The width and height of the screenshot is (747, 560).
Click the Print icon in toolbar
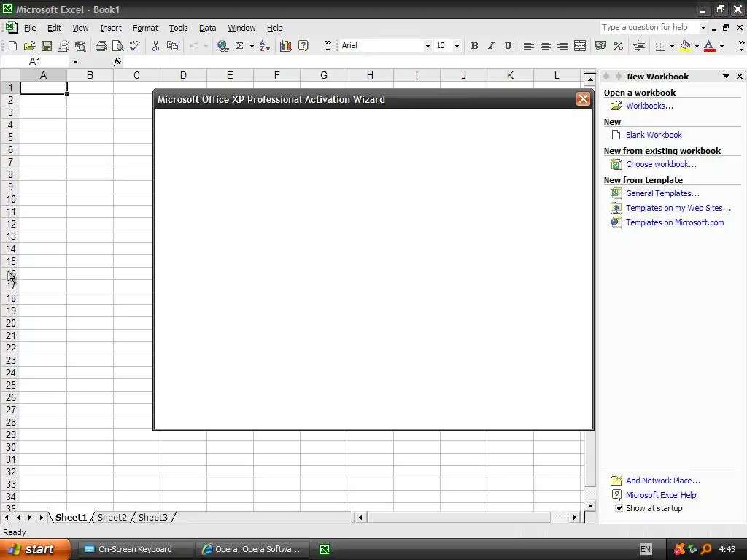pos(101,46)
